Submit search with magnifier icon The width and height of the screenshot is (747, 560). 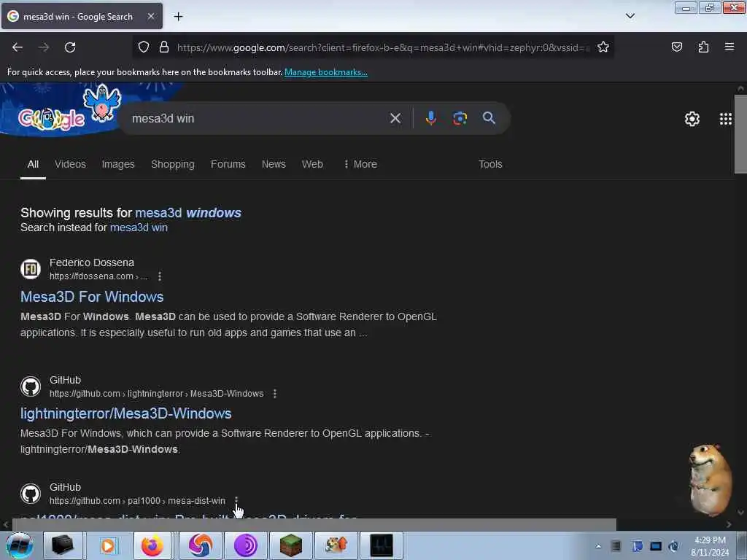(x=489, y=118)
